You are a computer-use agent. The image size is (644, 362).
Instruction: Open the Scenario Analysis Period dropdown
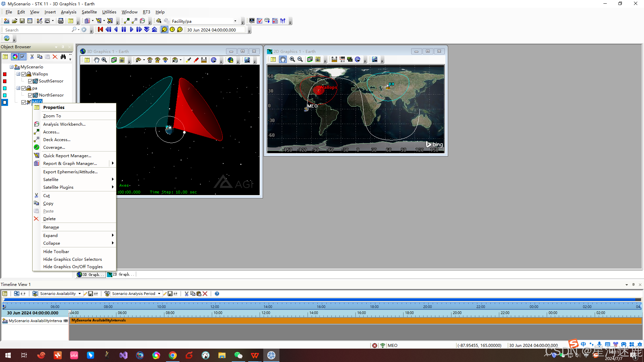tap(159, 294)
